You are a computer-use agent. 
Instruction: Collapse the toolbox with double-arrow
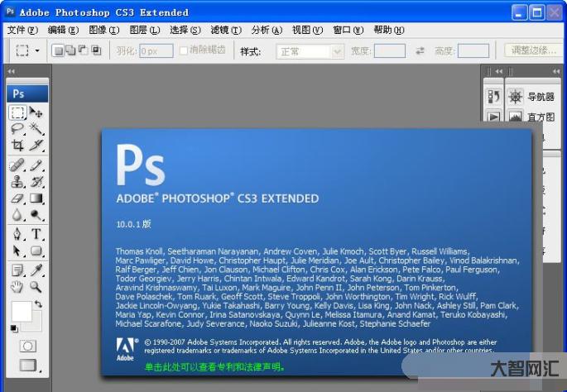(11, 72)
